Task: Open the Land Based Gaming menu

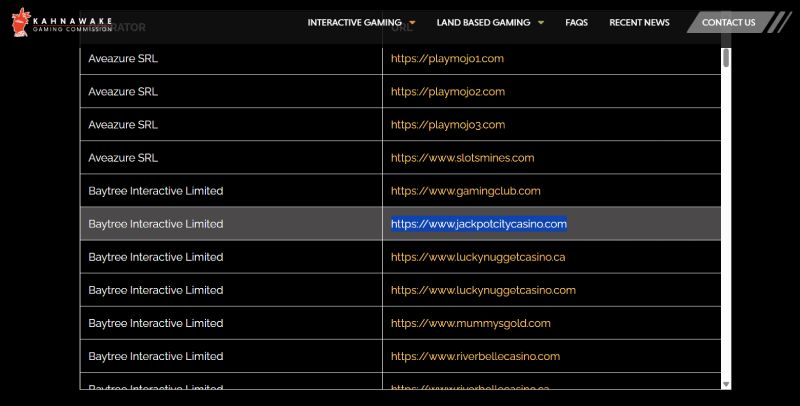Action: coord(483,22)
